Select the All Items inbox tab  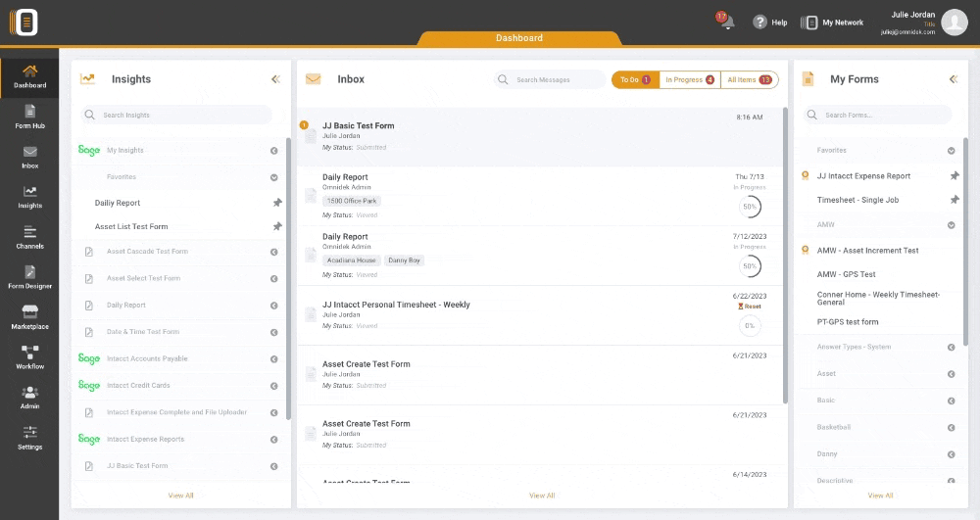click(750, 79)
